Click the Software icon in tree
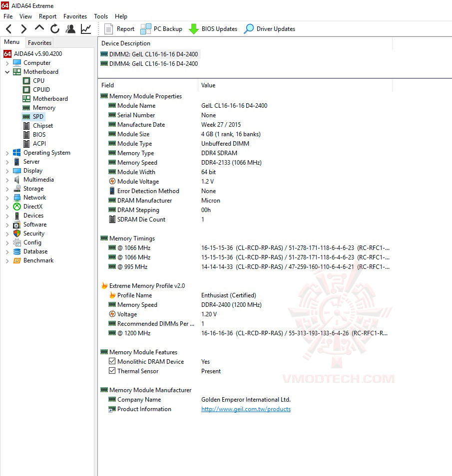Image resolution: width=452 pixels, height=476 pixels. point(17,225)
